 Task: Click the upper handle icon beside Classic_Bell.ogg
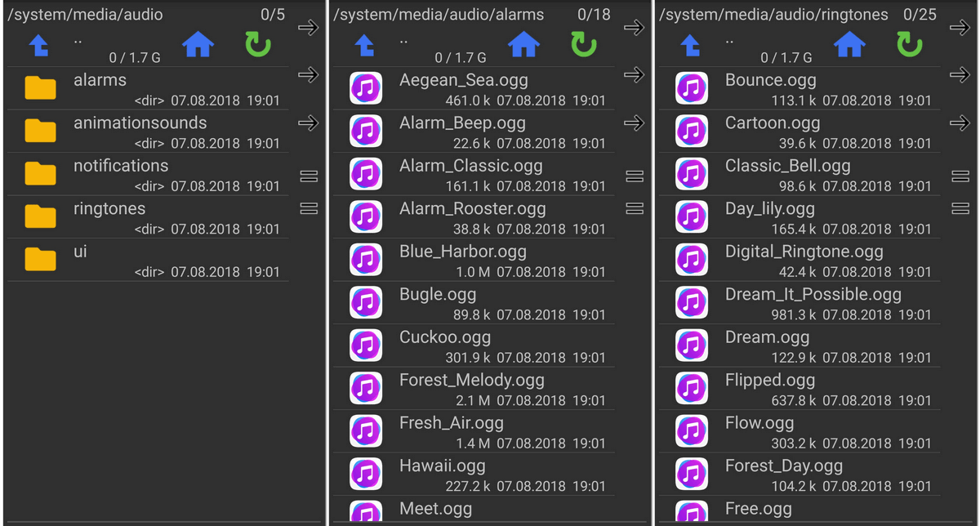[960, 176]
